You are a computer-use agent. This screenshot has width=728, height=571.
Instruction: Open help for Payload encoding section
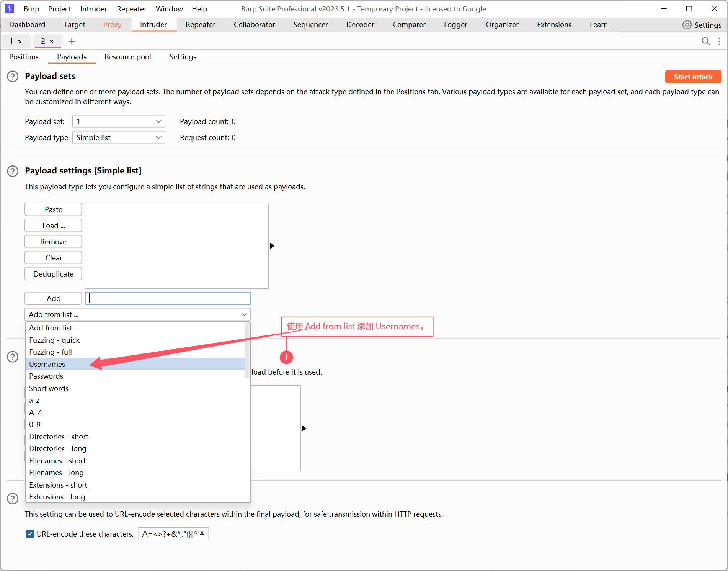(x=13, y=499)
